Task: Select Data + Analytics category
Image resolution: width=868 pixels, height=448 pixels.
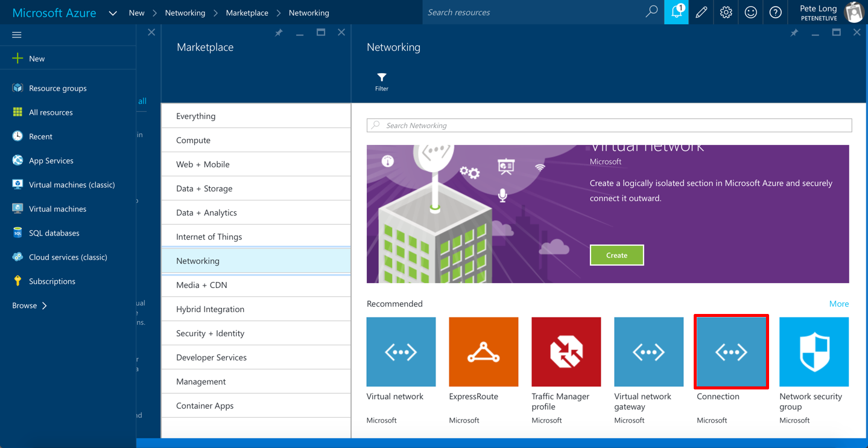Action: (256, 213)
